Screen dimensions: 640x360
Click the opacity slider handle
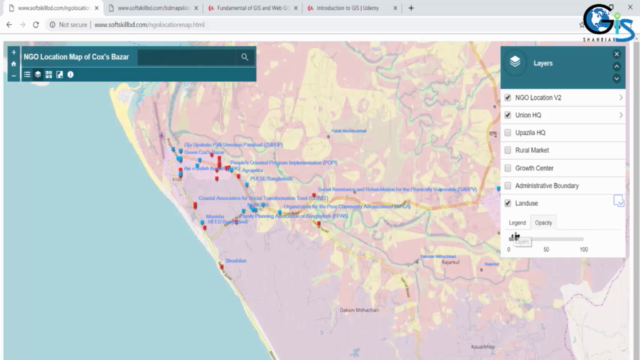click(x=511, y=238)
